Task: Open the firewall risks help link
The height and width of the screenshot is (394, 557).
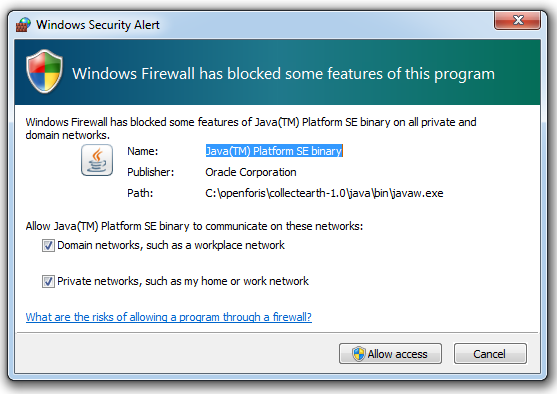Action: [x=169, y=317]
